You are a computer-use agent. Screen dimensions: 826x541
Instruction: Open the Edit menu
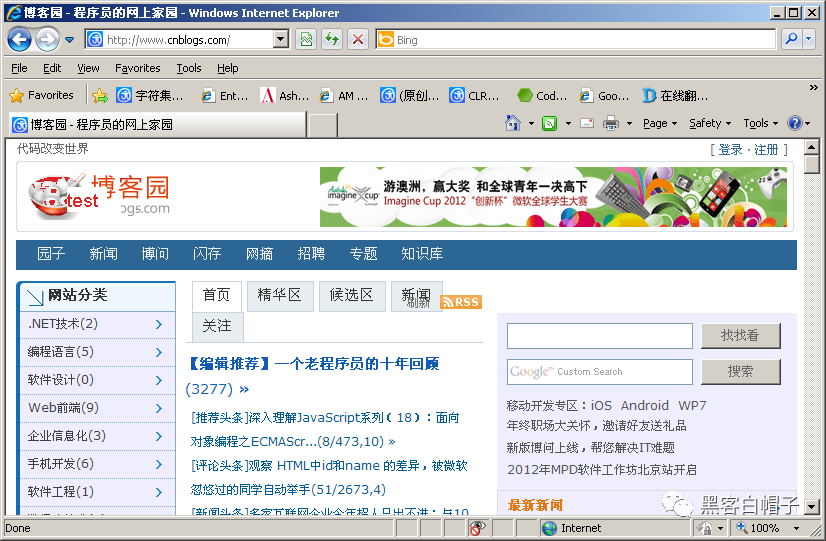tap(52, 68)
